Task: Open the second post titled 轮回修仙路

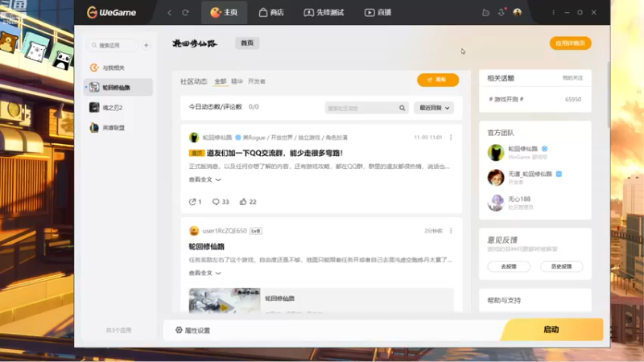Action: (207, 247)
